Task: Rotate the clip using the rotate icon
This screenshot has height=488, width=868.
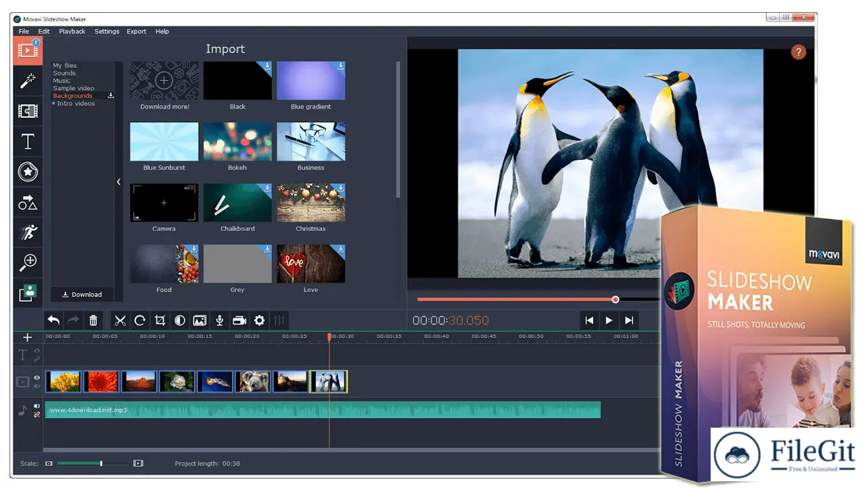Action: coord(140,321)
